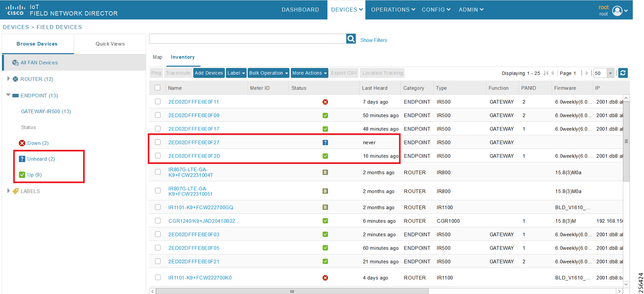Click the status icon for IR807G-LTE-GA-K9+FCW22310051
Screen dimensions: 644x294
point(325,191)
